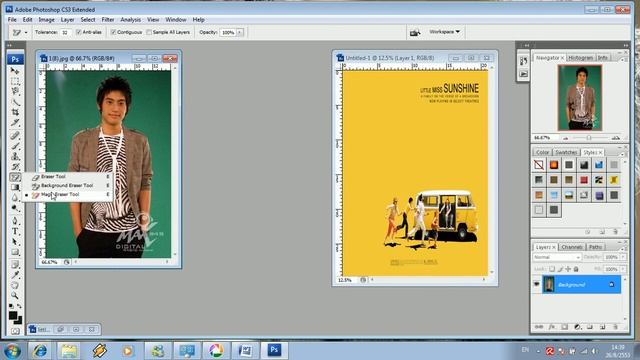Screen dimensions: 640x360
Task: Move the Navigator zoom slider handle
Action: point(589,138)
